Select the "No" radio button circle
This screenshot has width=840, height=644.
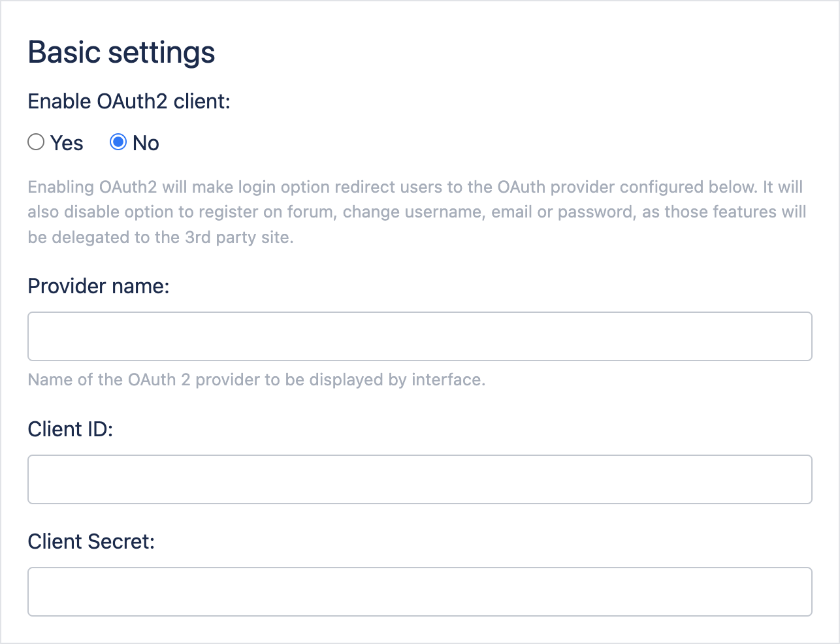118,142
